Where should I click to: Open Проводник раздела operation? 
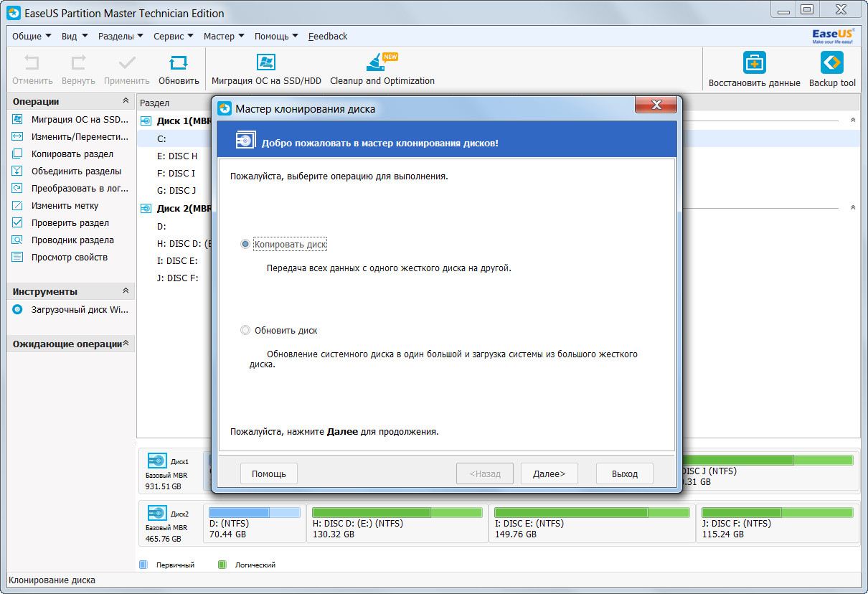(x=63, y=240)
